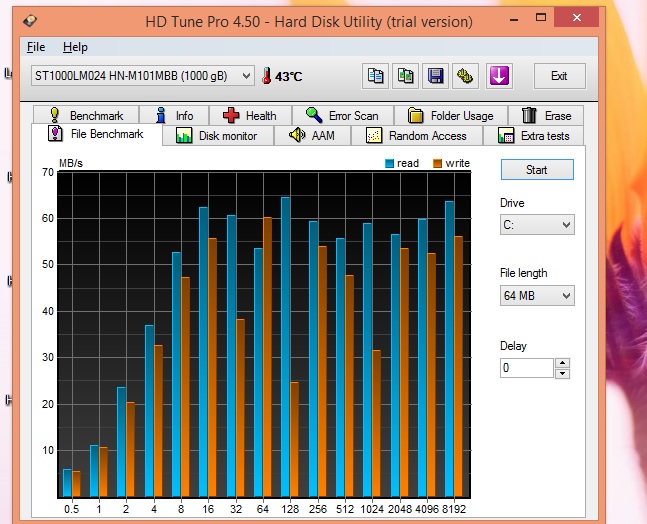Decrease the Delay with the down arrow

coord(562,373)
